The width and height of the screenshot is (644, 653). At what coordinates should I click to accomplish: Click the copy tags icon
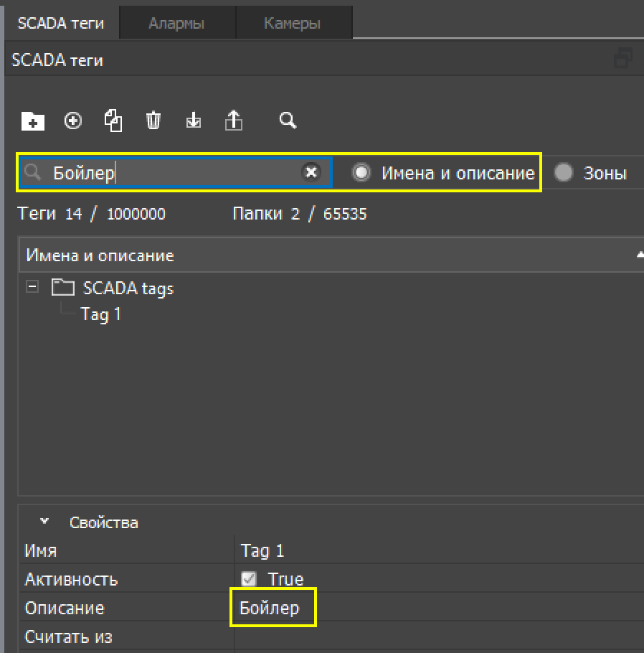(113, 121)
